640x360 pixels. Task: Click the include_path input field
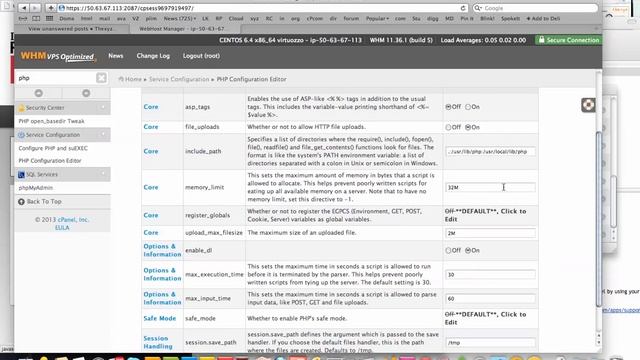tap(490, 151)
